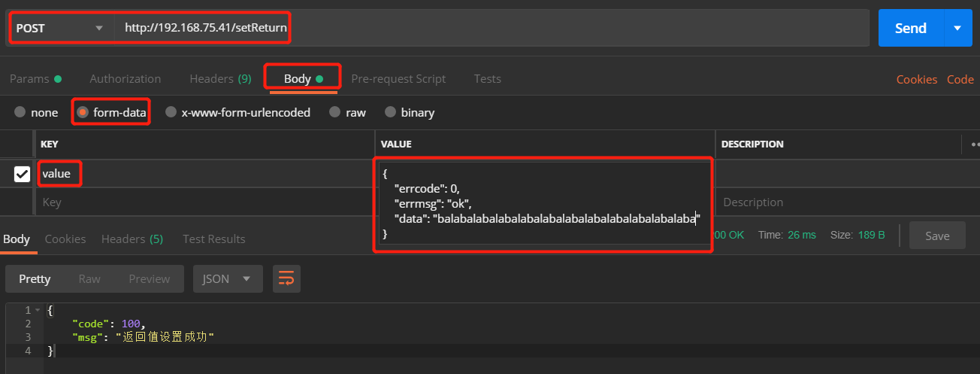Screen dimensions: 980x374
Task: Expand the Send button arrow menu
Action: tap(957, 28)
